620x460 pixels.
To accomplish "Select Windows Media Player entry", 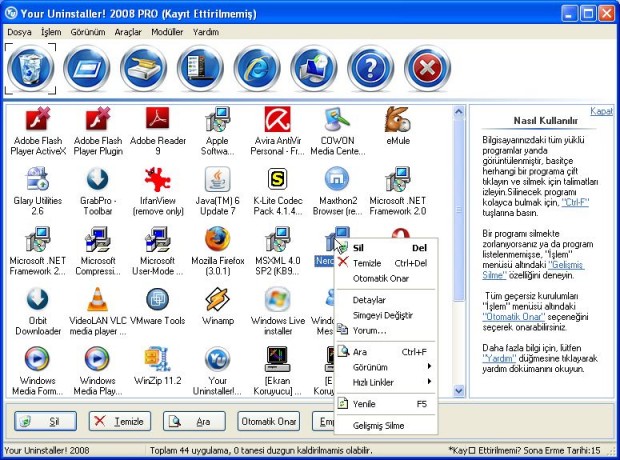I will pos(98,372).
